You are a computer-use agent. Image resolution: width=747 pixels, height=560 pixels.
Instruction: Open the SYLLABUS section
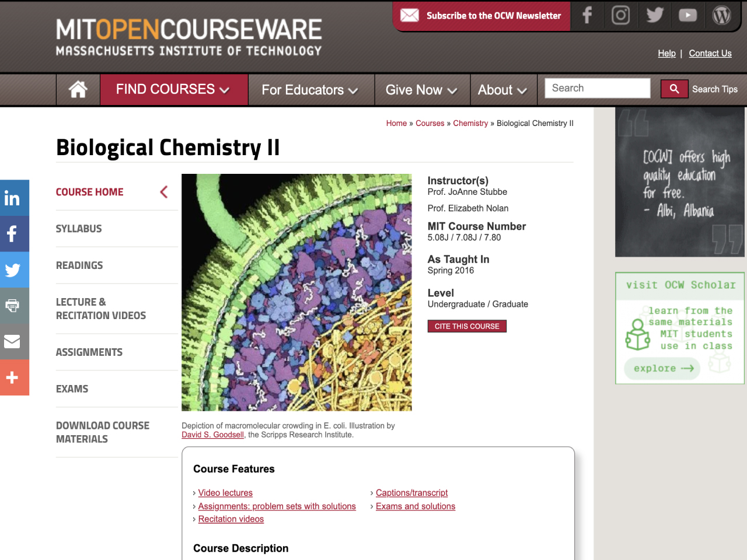pyautogui.click(x=79, y=229)
